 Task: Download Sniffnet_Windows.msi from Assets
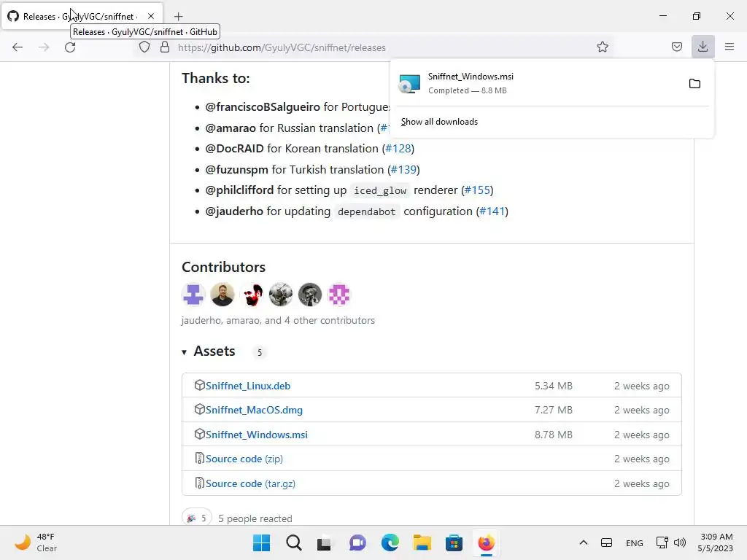[x=256, y=435]
